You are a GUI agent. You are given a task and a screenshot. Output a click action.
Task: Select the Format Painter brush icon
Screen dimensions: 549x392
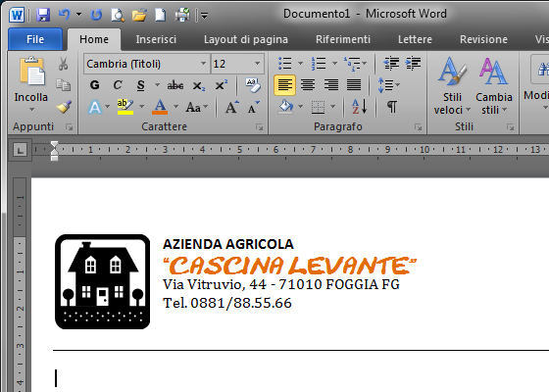click(x=64, y=107)
